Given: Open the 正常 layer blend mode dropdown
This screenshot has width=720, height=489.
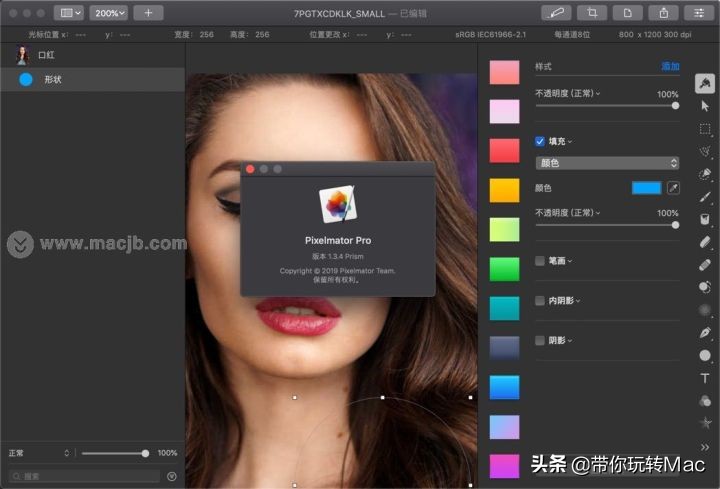Looking at the screenshot, I should (39, 453).
